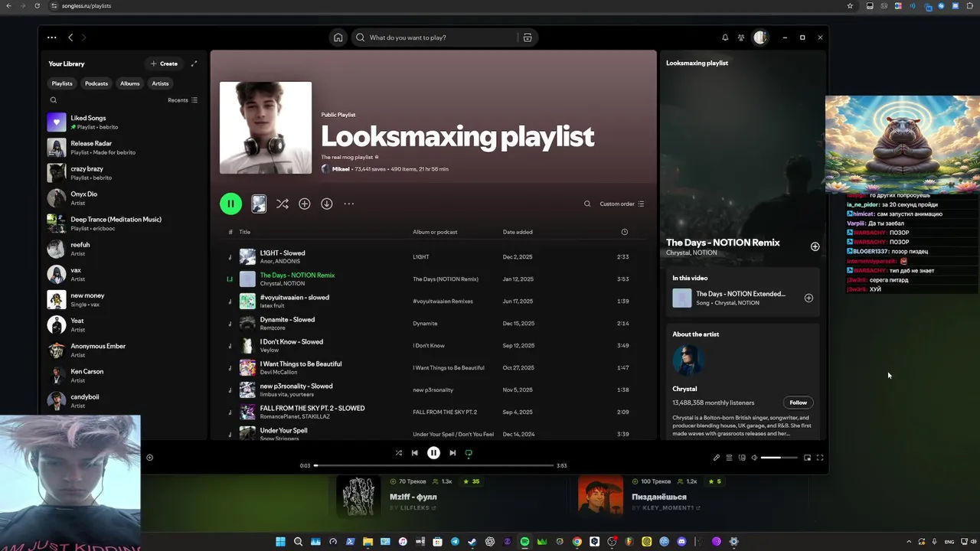
Task: Open Windows Start menu
Action: [x=280, y=542]
